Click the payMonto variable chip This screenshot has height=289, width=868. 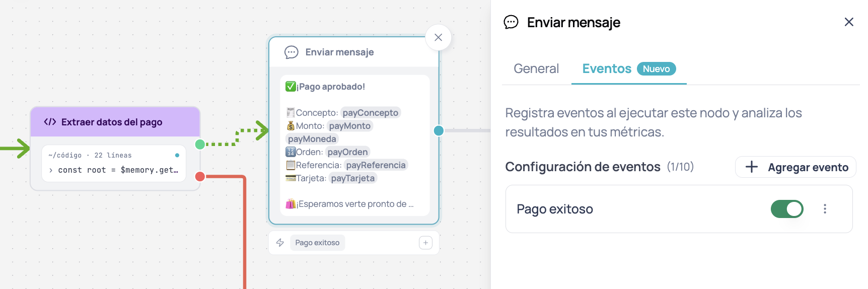pyautogui.click(x=350, y=126)
